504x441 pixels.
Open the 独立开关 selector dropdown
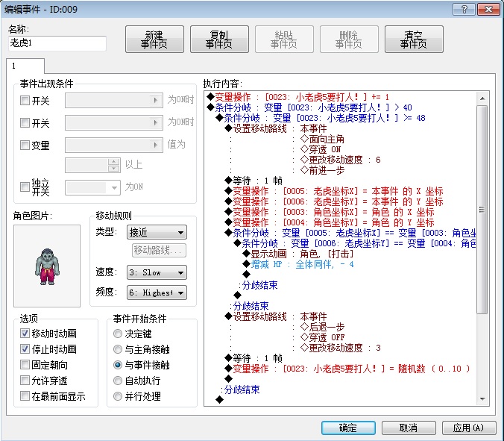point(92,187)
